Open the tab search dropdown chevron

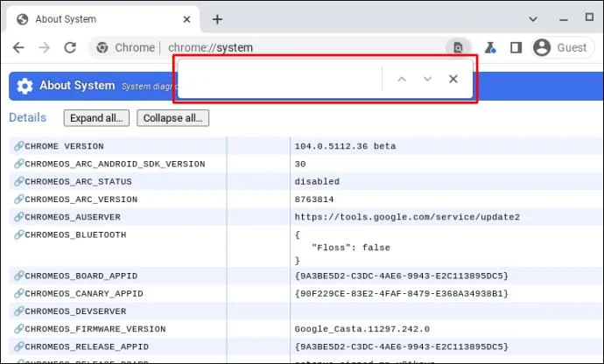[x=533, y=19]
